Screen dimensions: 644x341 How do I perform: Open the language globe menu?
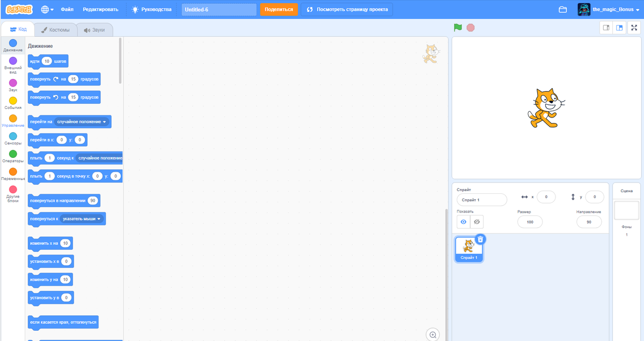coord(47,10)
